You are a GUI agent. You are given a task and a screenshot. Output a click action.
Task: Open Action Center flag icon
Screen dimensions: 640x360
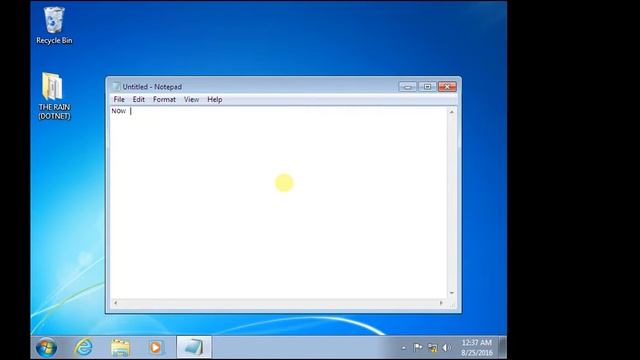[x=418, y=348]
